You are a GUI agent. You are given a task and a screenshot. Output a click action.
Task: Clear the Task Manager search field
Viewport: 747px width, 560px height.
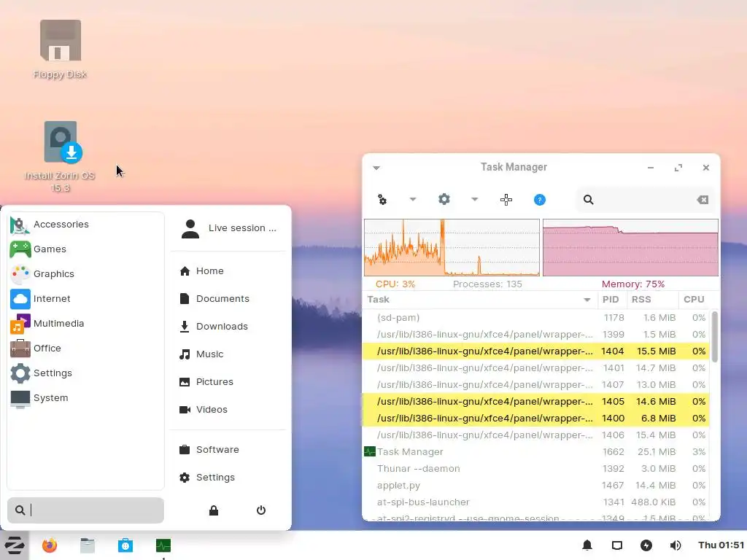click(703, 200)
